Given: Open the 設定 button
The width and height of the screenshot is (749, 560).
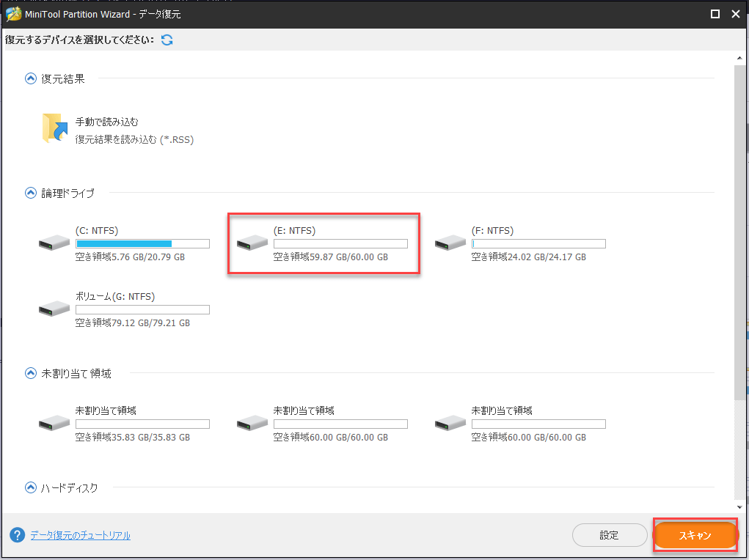Looking at the screenshot, I should point(610,535).
